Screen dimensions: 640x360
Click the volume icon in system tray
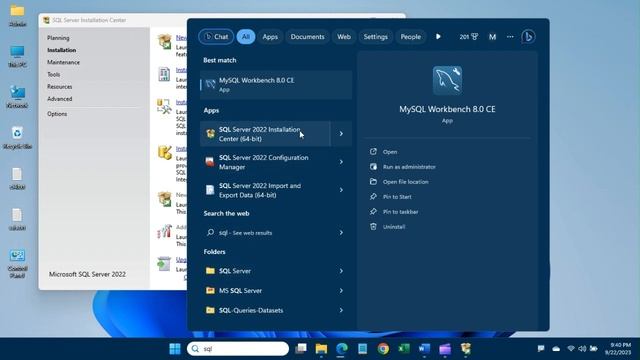coord(582,349)
